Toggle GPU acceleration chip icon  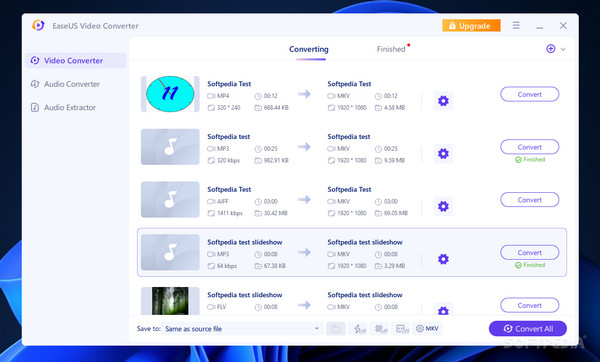pos(381,329)
